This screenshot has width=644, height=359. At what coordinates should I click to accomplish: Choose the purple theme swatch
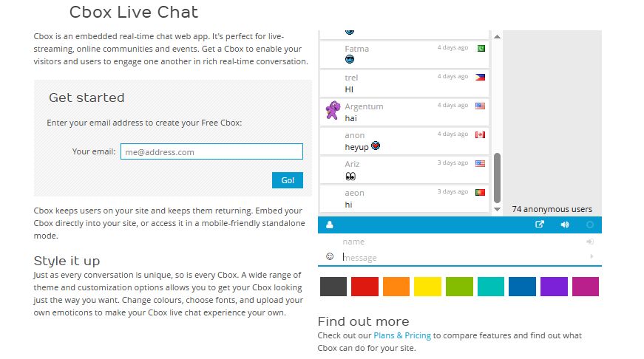point(554,287)
